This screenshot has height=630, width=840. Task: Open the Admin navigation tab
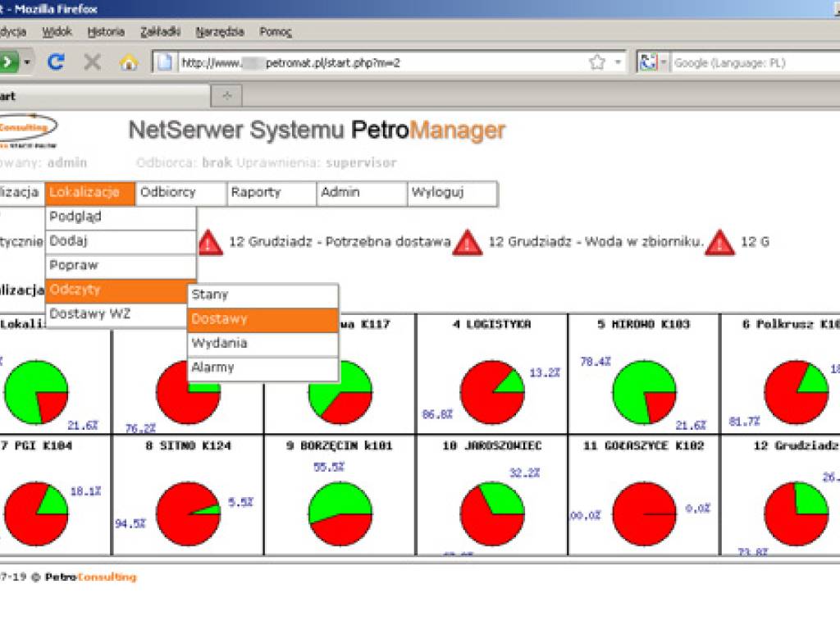coord(362,193)
